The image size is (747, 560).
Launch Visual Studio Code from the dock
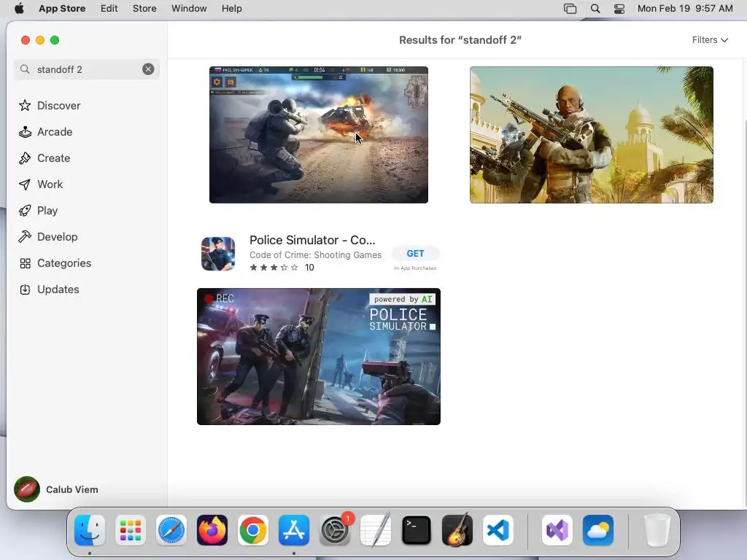click(498, 530)
